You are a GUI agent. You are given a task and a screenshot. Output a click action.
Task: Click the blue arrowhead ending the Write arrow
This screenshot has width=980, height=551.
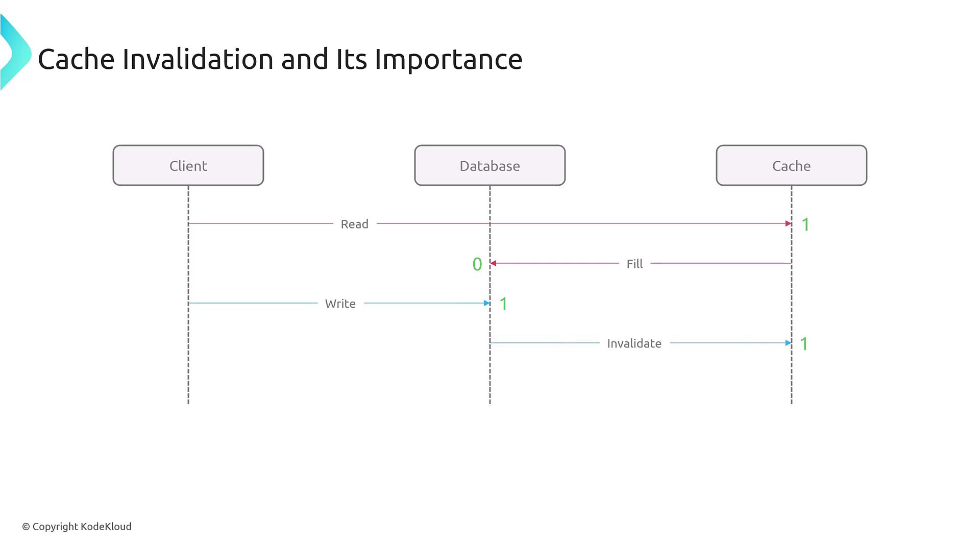[x=486, y=303]
